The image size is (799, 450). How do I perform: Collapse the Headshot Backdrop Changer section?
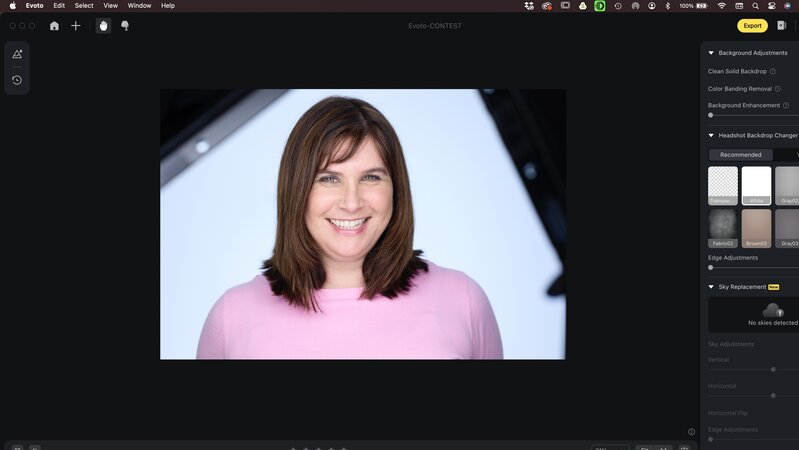pyautogui.click(x=711, y=135)
